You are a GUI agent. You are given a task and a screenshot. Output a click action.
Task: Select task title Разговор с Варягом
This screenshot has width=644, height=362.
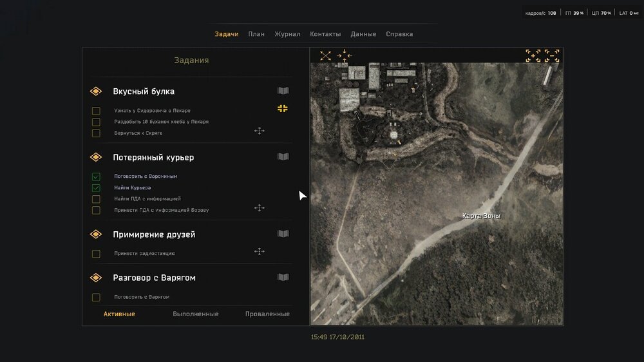[154, 278]
